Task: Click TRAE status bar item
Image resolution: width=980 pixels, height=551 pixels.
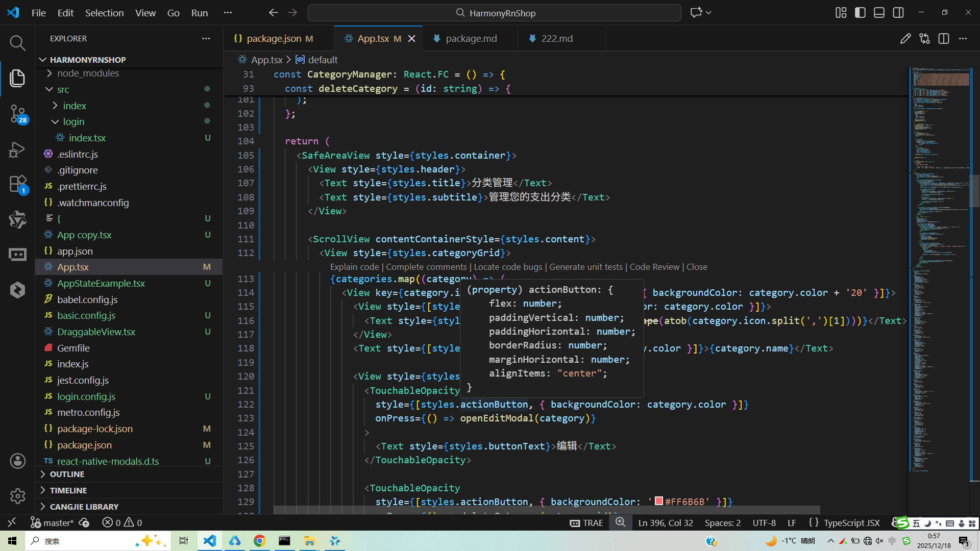Action: [586, 523]
